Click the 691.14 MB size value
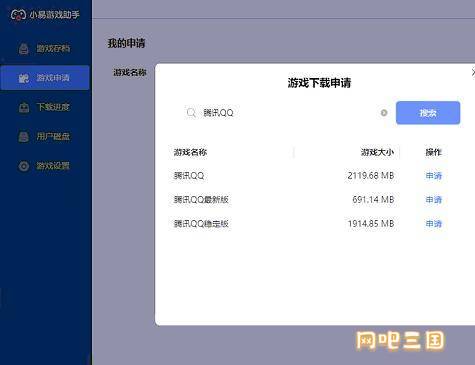The image size is (475, 365). [373, 200]
